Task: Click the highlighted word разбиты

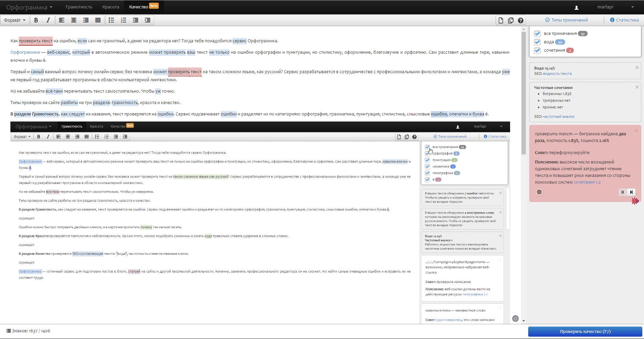Action: point(69,103)
